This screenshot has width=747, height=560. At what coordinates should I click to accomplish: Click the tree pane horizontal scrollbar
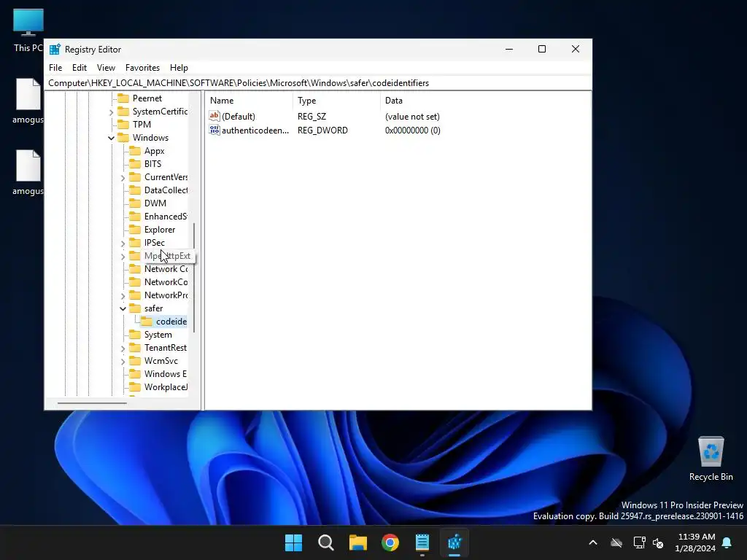click(92, 403)
